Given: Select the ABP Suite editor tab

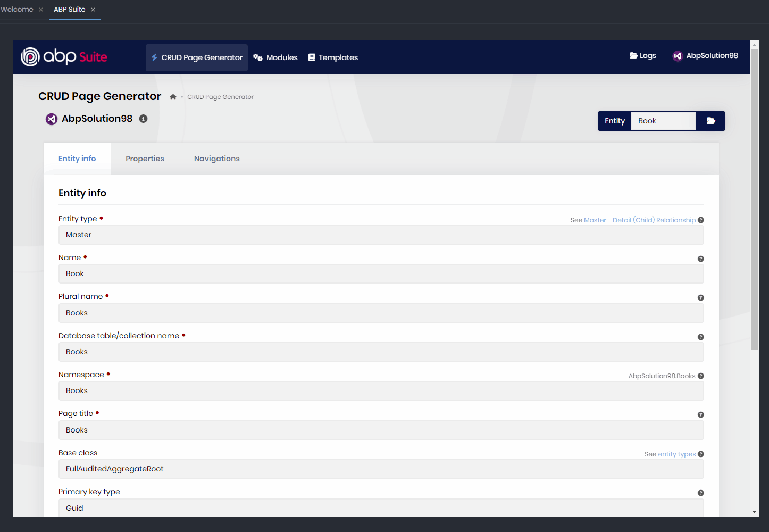Looking at the screenshot, I should tap(69, 10).
